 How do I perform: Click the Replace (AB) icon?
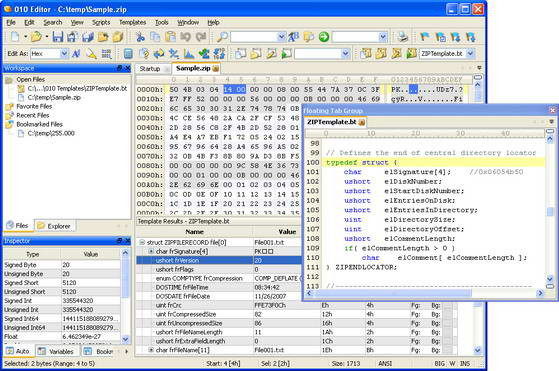click(x=293, y=37)
